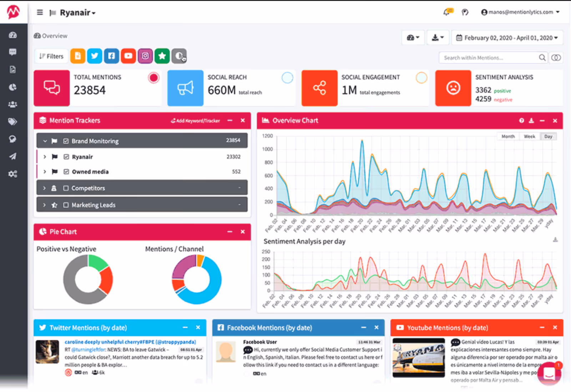Filter by Facebook channel icon
The width and height of the screenshot is (571, 392).
111,56
